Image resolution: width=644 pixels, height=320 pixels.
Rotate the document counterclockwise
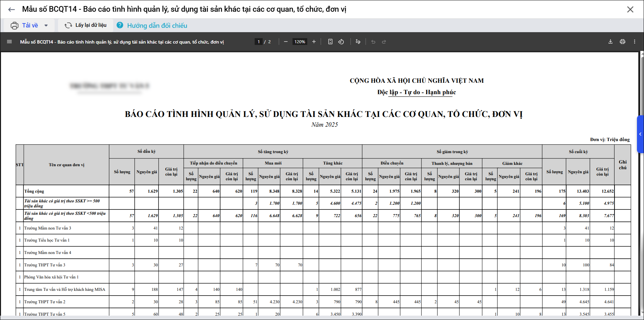(x=341, y=42)
